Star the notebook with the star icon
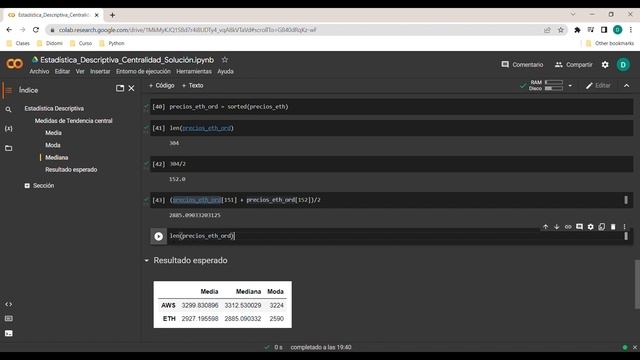The width and height of the screenshot is (640, 360). coord(224,60)
